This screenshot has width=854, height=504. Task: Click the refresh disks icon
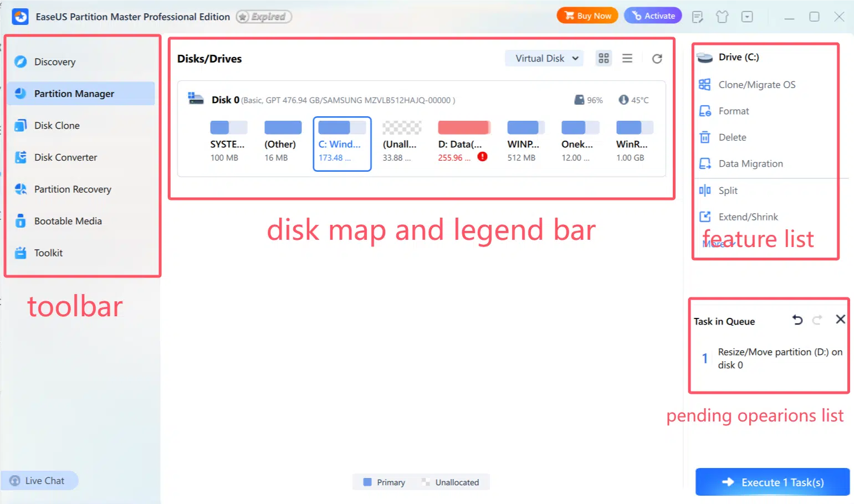tap(657, 59)
